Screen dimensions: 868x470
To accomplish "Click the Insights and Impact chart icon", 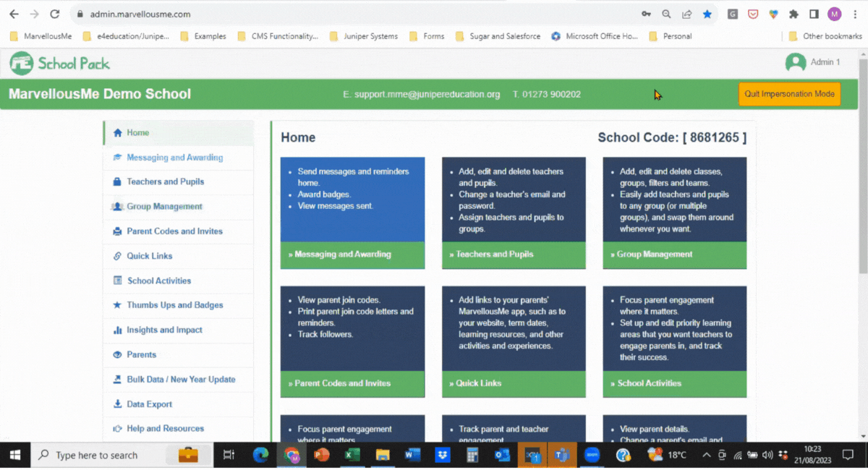I will 117,330.
